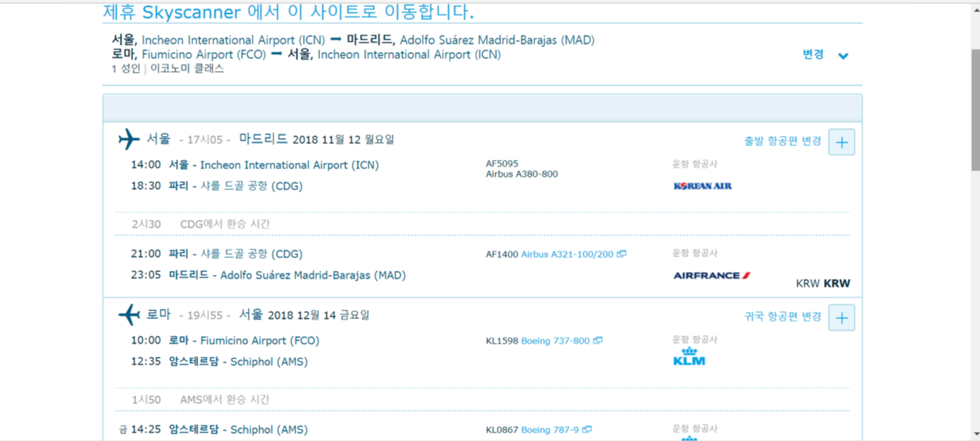Click the 23:05 마드리드 arrival row
Screen dimensions: 980x441
[x=268, y=275]
